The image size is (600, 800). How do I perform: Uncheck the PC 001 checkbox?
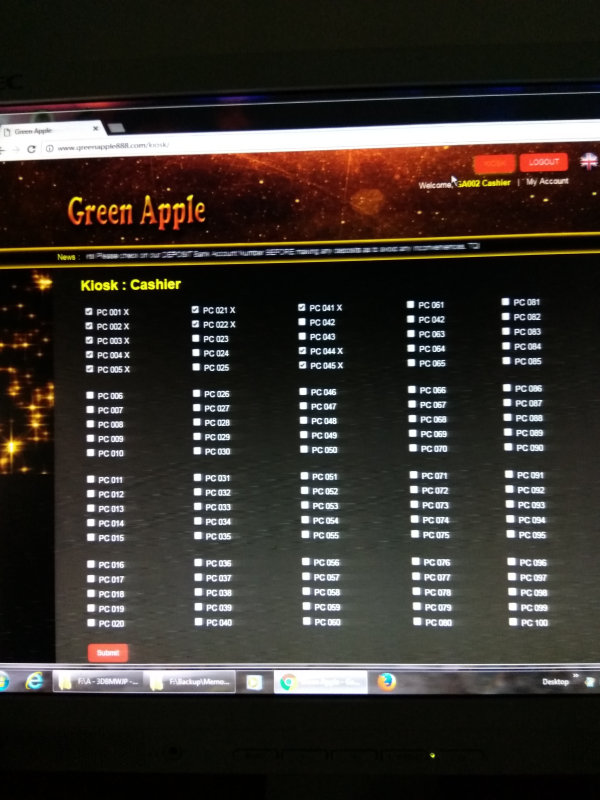pyautogui.click(x=90, y=312)
